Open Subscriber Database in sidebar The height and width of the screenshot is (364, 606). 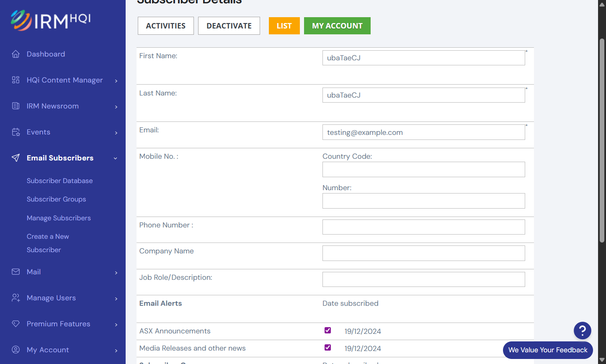pos(60,181)
